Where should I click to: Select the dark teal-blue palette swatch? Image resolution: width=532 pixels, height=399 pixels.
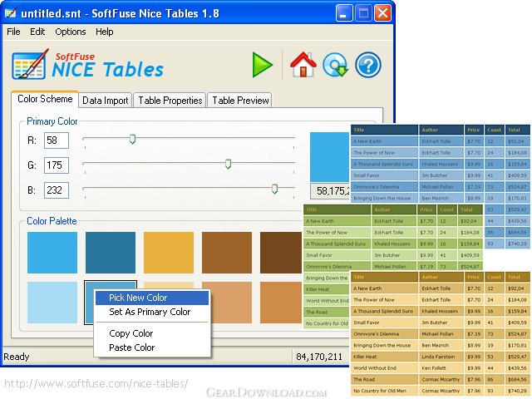tap(111, 253)
